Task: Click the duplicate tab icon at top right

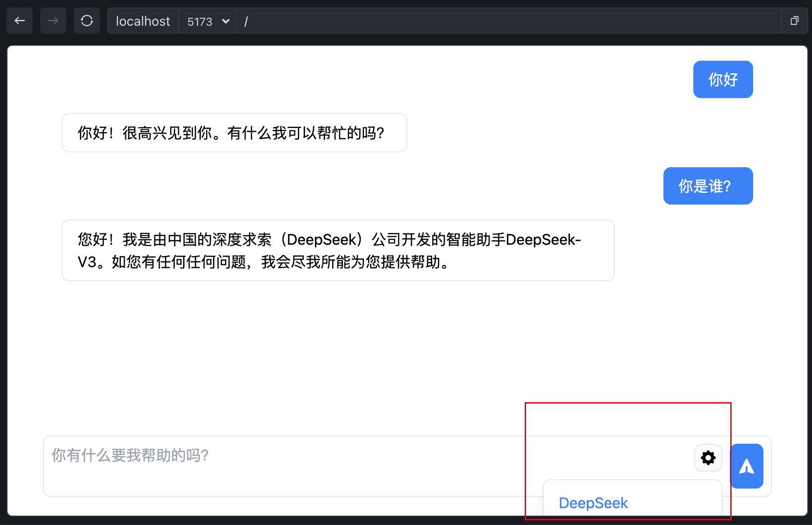Action: (795, 21)
